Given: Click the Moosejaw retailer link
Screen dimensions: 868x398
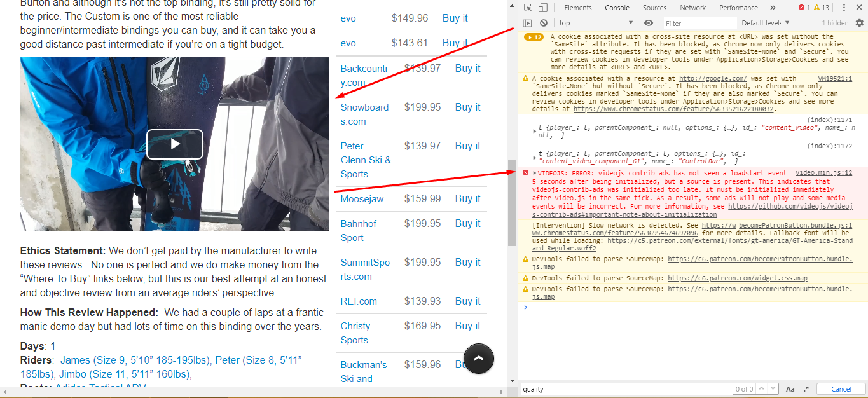Looking at the screenshot, I should 362,199.
